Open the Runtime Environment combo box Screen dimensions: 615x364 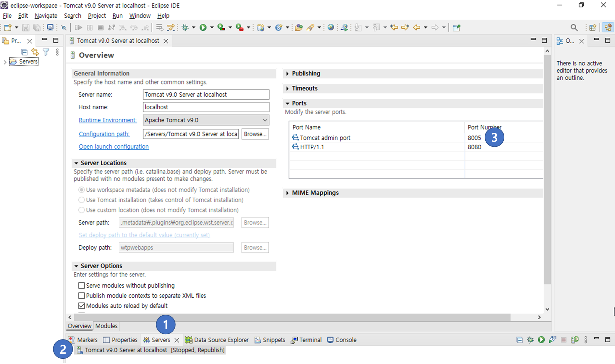206,120
